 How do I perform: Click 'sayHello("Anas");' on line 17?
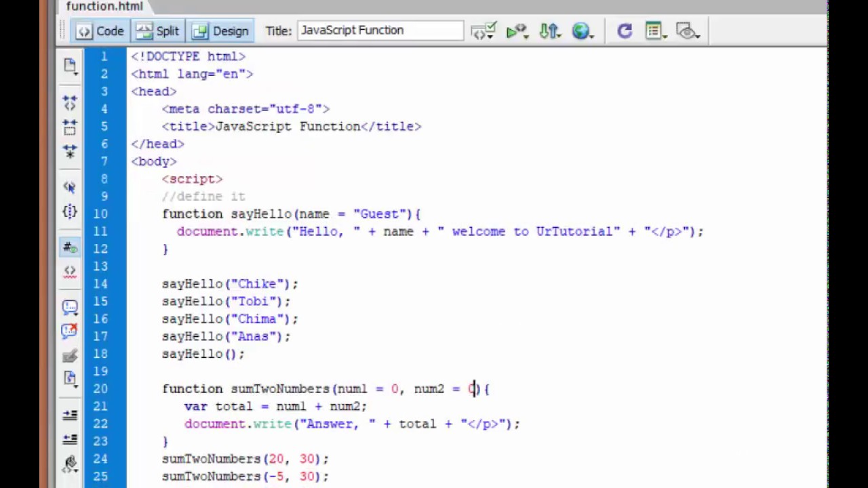point(226,336)
